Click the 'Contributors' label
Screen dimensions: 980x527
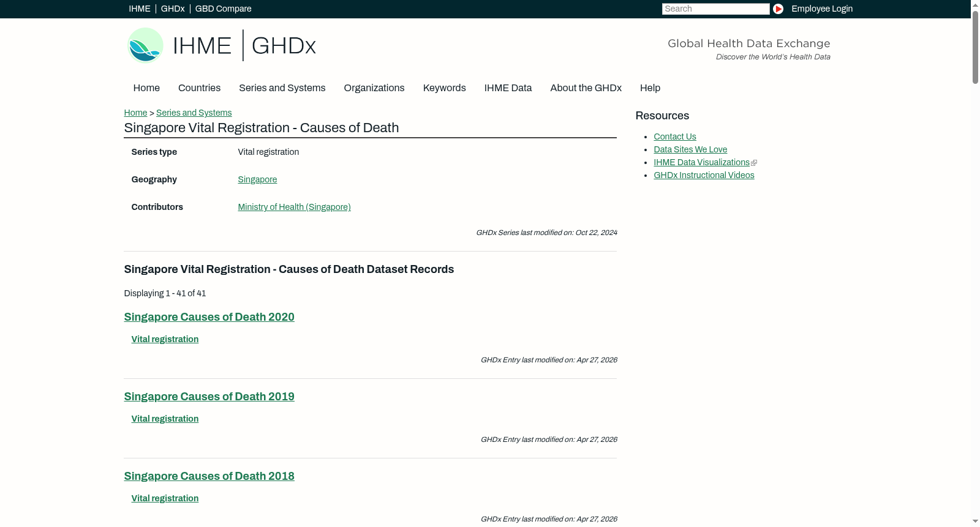pos(157,207)
